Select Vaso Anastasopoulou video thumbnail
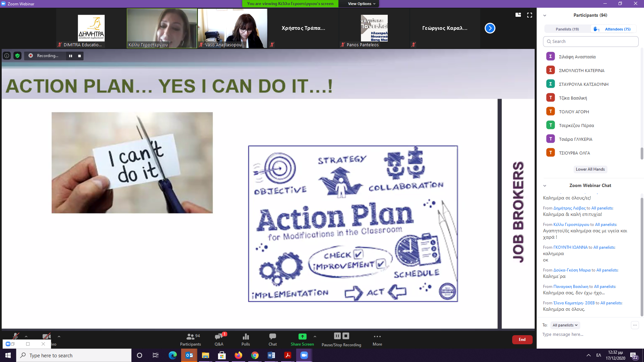Image resolution: width=644 pixels, height=362 pixels. point(232,28)
